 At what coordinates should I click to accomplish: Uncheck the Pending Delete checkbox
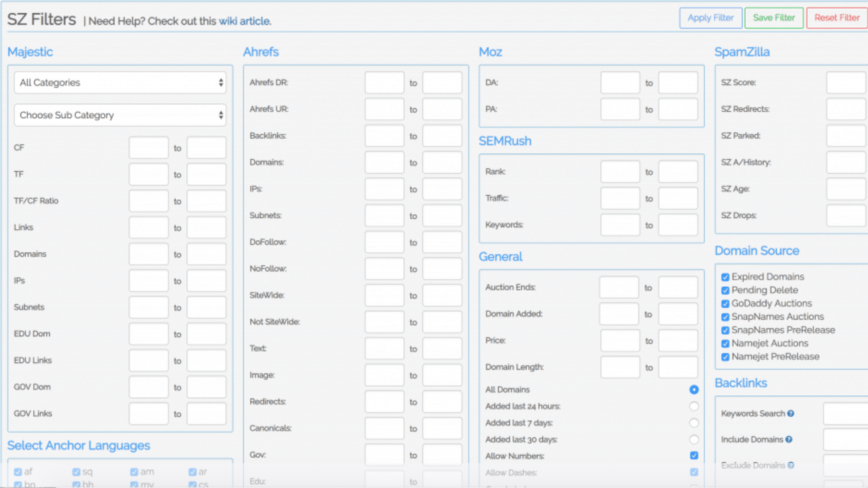(x=726, y=290)
